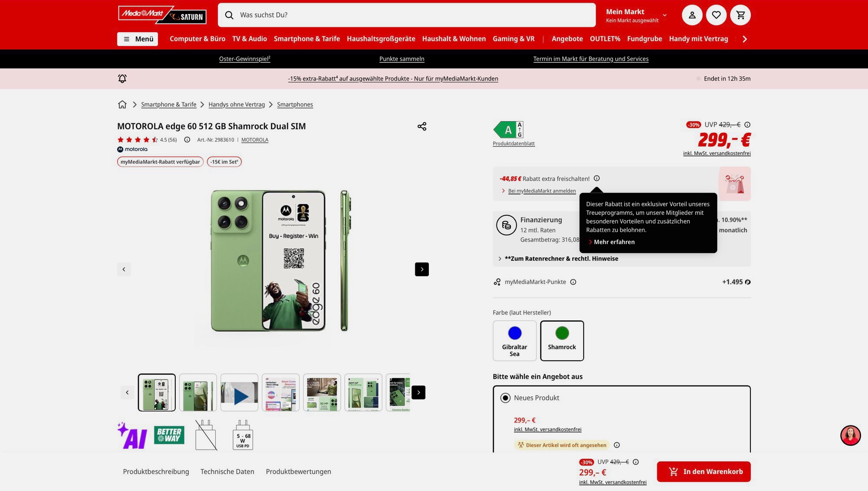The width and height of the screenshot is (868, 491).
Task: Open the wishlist heart icon
Action: pyautogui.click(x=716, y=15)
